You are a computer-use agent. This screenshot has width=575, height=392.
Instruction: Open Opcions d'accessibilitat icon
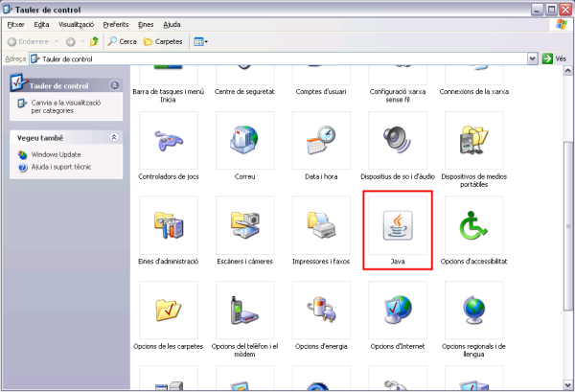pyautogui.click(x=472, y=226)
